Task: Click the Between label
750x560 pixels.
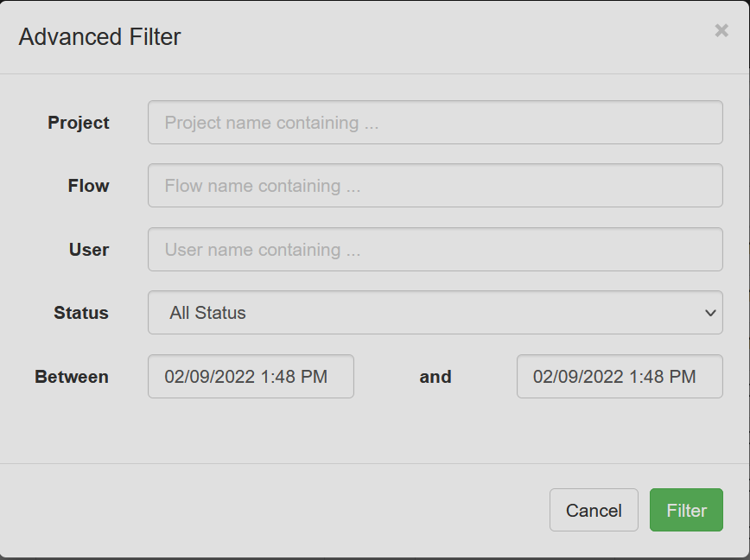Action: click(x=72, y=377)
